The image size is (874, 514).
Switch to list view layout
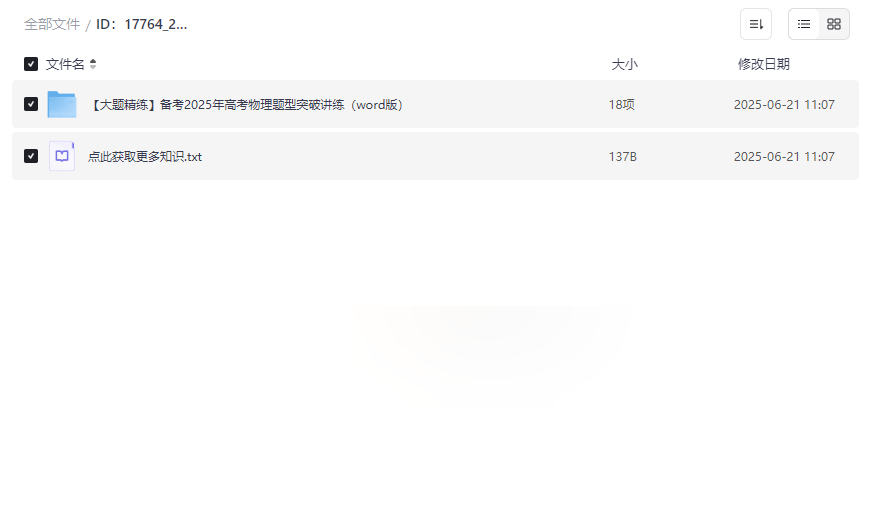[x=804, y=24]
